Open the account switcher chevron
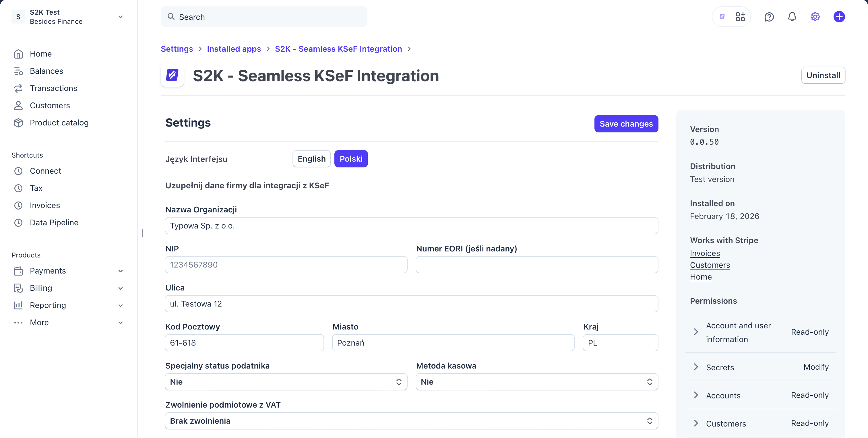This screenshot has height=438, width=868. tap(120, 17)
